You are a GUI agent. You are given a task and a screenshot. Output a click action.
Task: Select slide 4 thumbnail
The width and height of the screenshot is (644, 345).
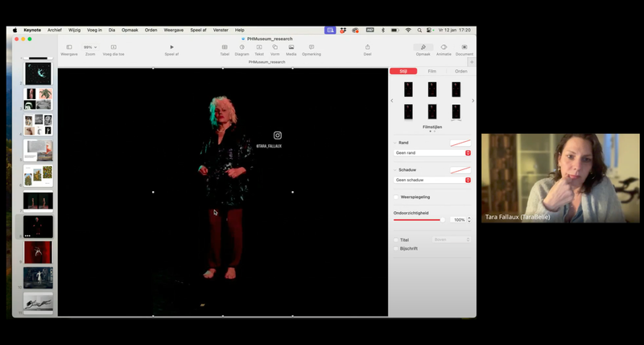click(38, 125)
